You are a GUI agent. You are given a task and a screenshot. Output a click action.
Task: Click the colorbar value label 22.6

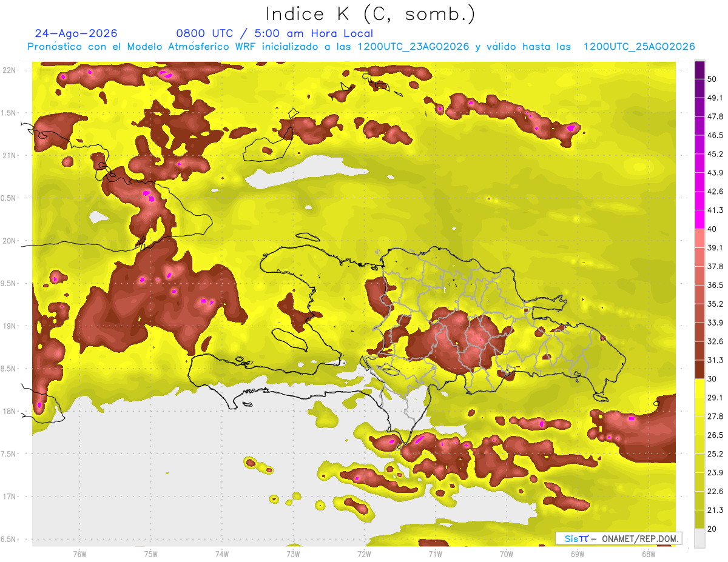coord(715,491)
